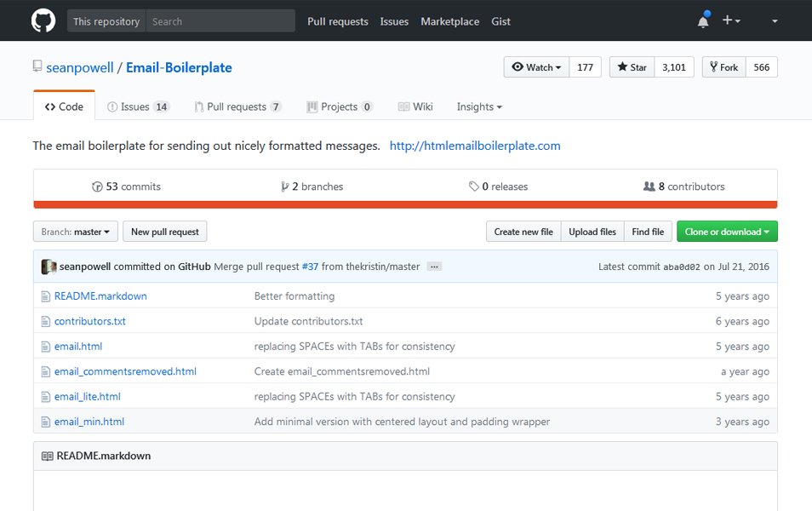Screen dimensions: 812x511
Task: Click Find file button
Action: pos(648,232)
